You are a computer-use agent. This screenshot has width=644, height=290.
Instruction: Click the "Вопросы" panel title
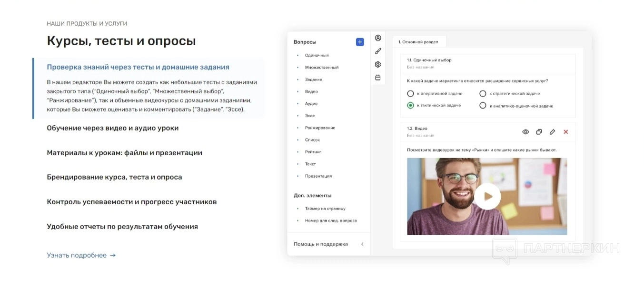pyautogui.click(x=305, y=42)
